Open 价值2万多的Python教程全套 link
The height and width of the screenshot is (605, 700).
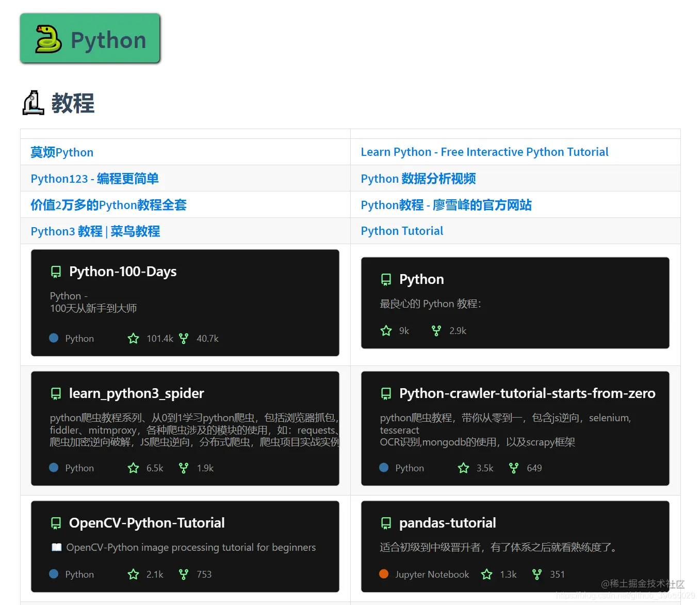point(108,205)
